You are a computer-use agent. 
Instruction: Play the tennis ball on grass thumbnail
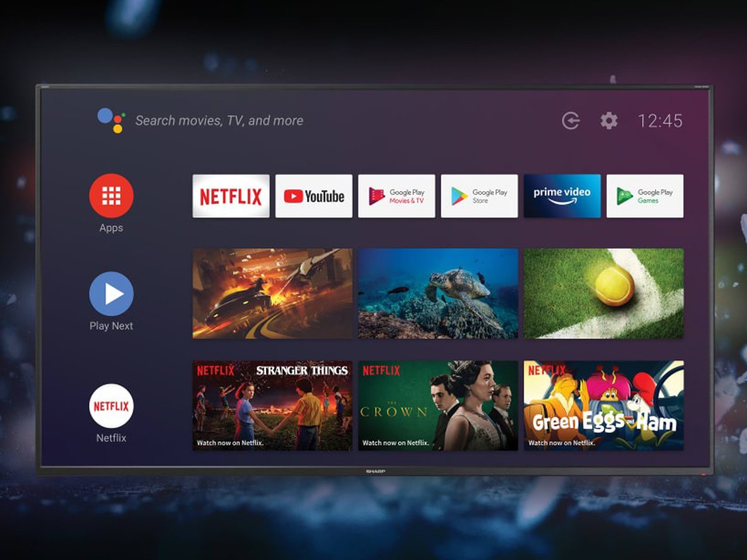[x=604, y=294]
